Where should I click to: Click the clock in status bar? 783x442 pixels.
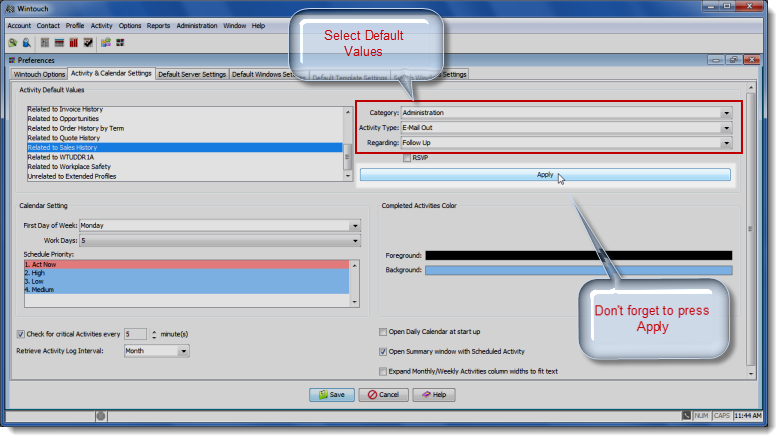point(748,416)
